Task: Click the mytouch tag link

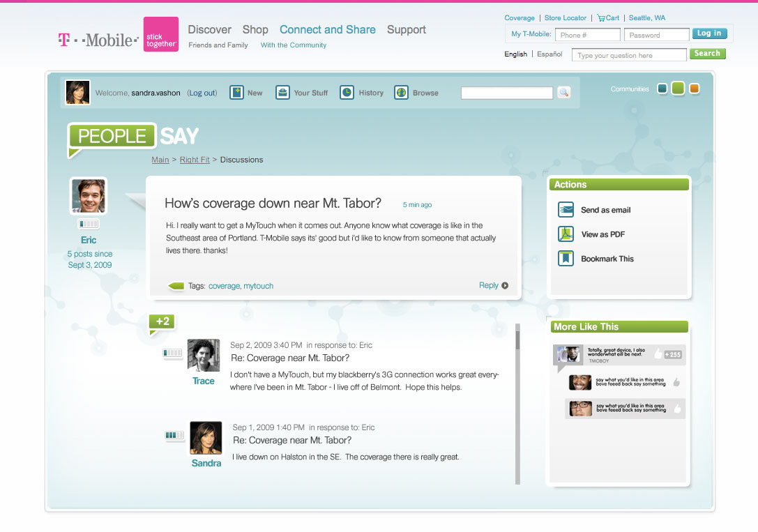Action: click(258, 286)
